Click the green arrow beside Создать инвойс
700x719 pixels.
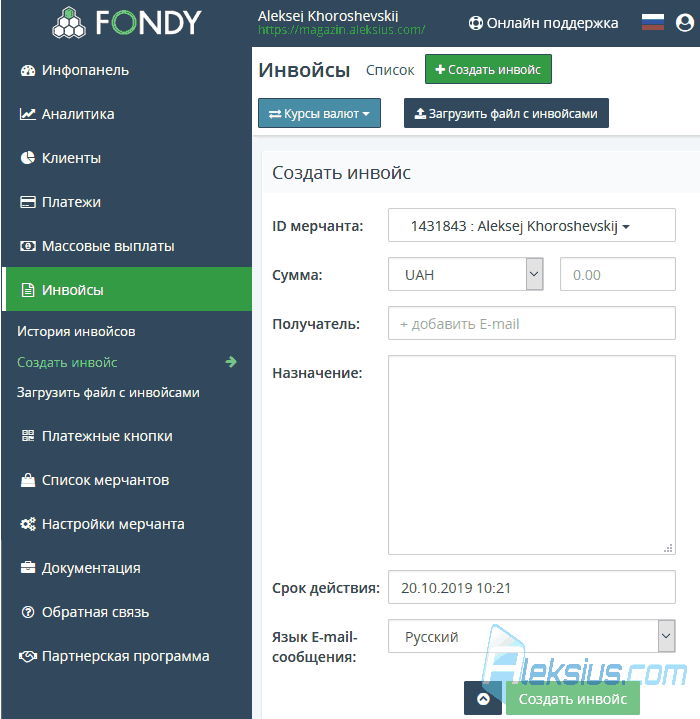pos(231,362)
